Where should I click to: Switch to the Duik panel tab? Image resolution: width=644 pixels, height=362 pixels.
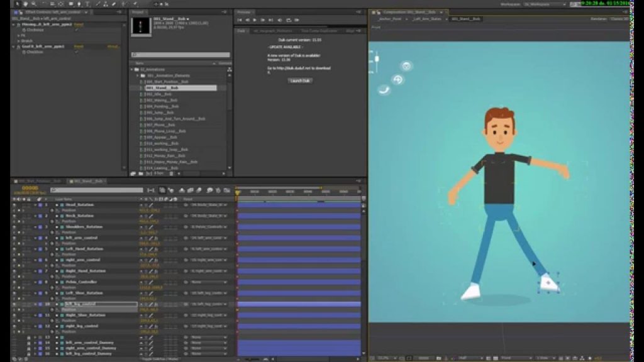pos(241,31)
